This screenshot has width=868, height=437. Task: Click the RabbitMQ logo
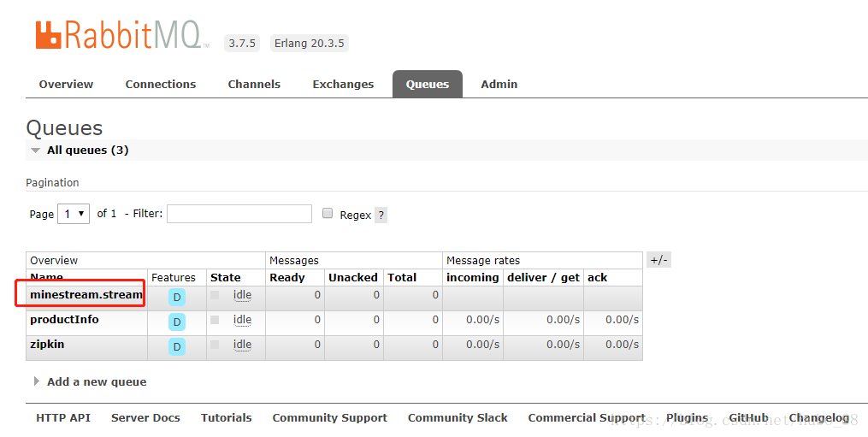coord(120,35)
